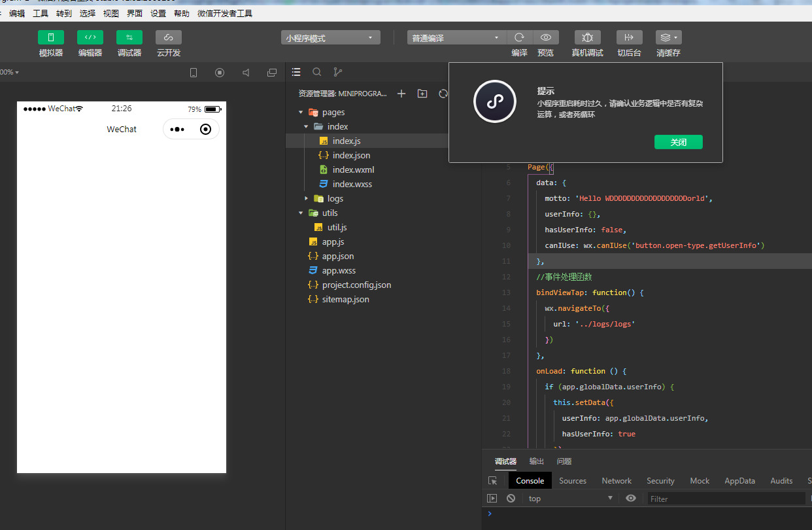This screenshot has height=530, width=812.
Task: Select the Network devtools tab
Action: tap(617, 480)
